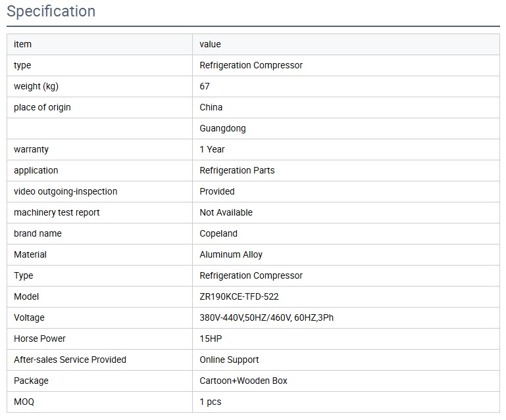Click the Specification heading
506x420 pixels.
pos(51,12)
